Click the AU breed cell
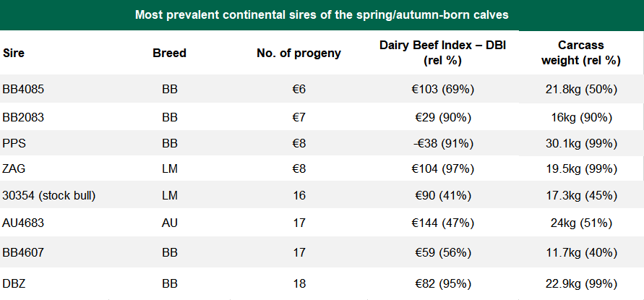The height and width of the screenshot is (300, 644). pos(170,223)
